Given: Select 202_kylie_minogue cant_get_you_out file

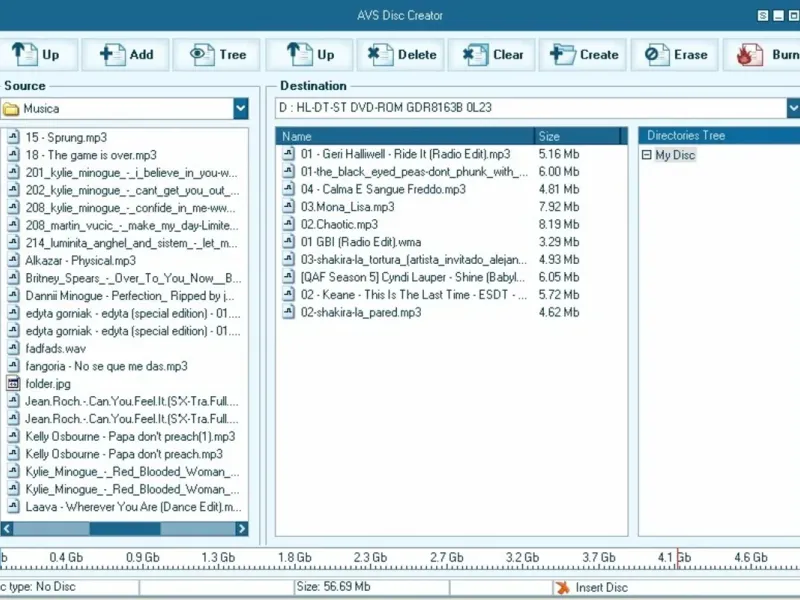Looking at the screenshot, I should (x=132, y=190).
